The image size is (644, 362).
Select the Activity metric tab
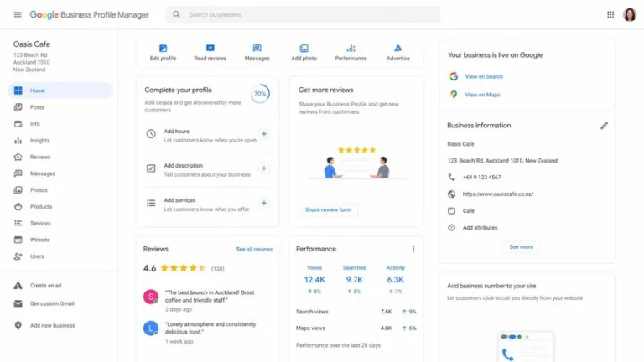[396, 279]
